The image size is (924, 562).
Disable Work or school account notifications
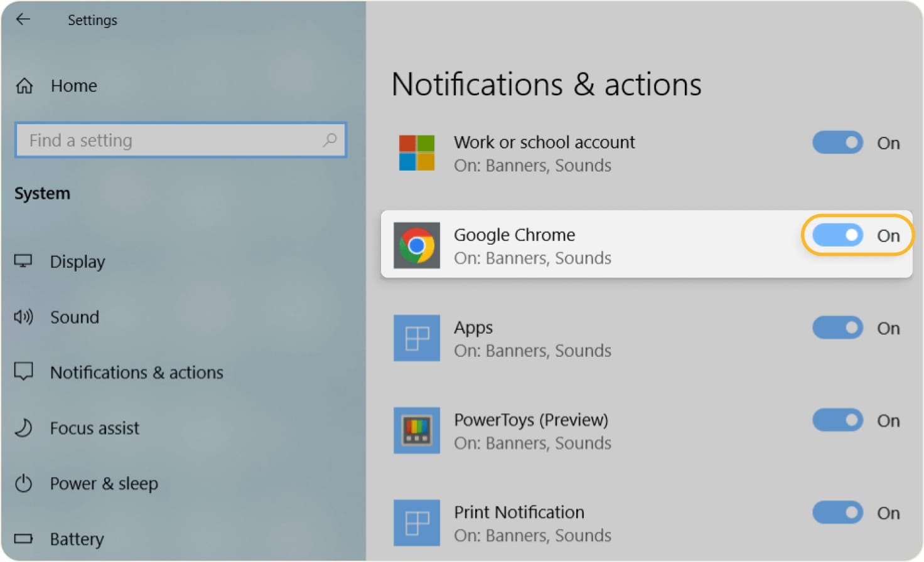[837, 142]
